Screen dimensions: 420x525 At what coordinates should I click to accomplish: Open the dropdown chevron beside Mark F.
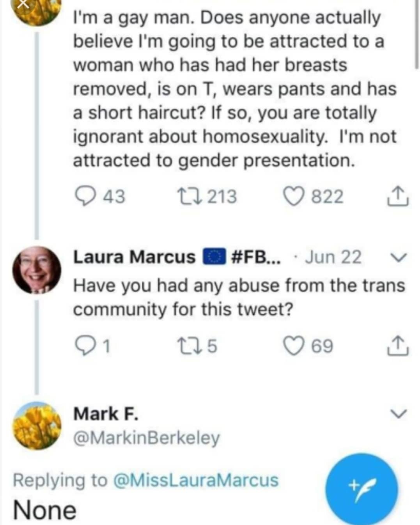(398, 413)
